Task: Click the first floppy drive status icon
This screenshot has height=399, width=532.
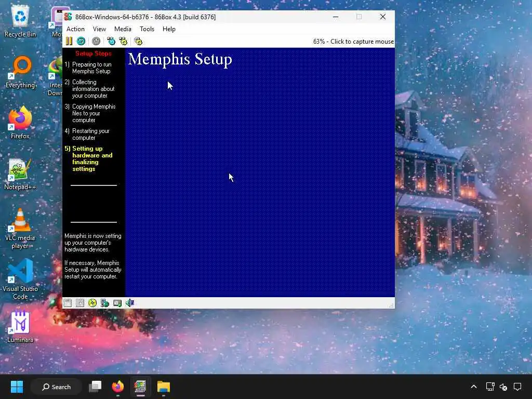Action: point(68,303)
